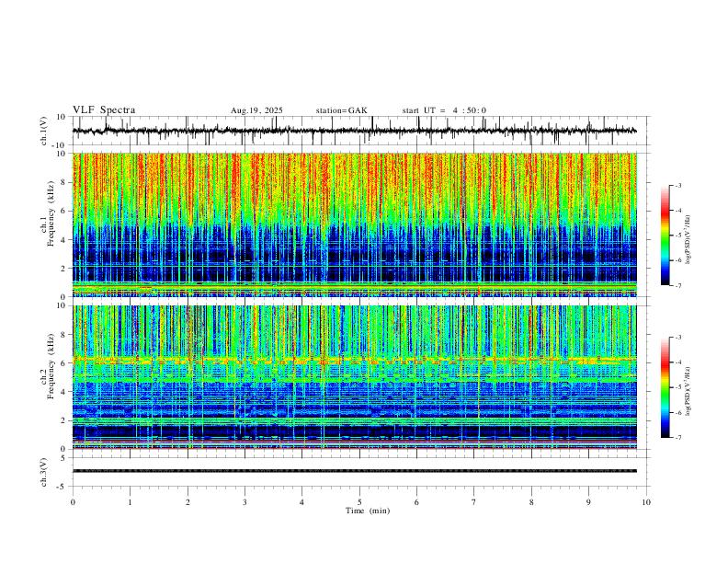Click the "8" tick on Time axis
The height and width of the screenshot is (563, 728).
click(x=531, y=502)
